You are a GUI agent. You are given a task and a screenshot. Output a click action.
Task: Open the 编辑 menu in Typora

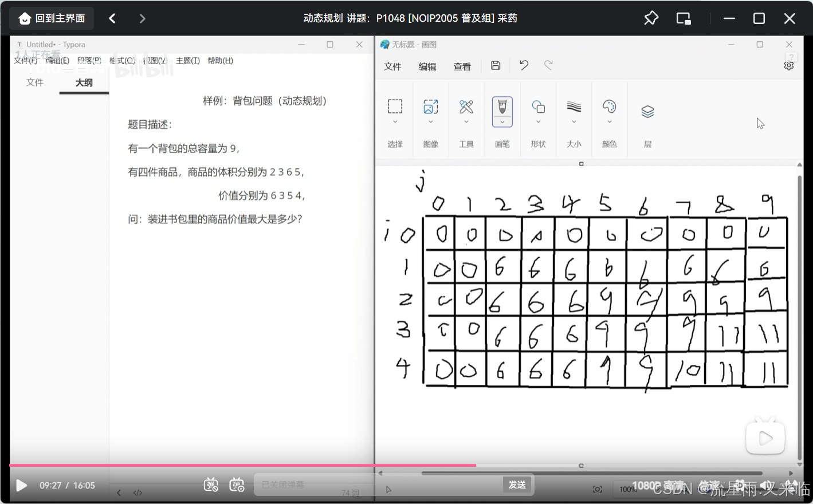point(57,61)
